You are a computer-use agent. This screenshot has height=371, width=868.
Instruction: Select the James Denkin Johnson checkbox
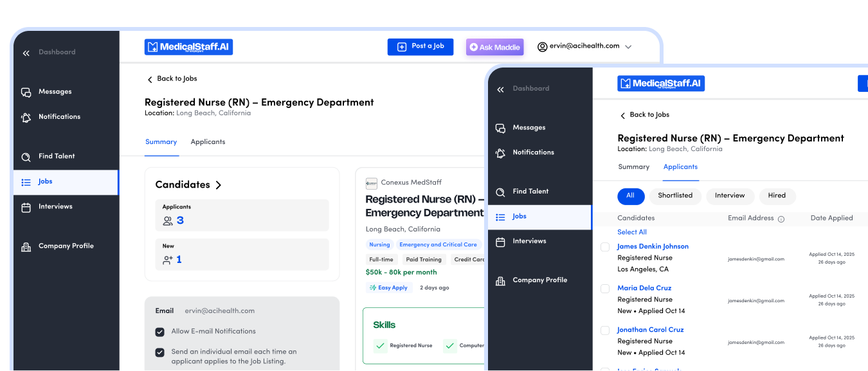point(605,247)
